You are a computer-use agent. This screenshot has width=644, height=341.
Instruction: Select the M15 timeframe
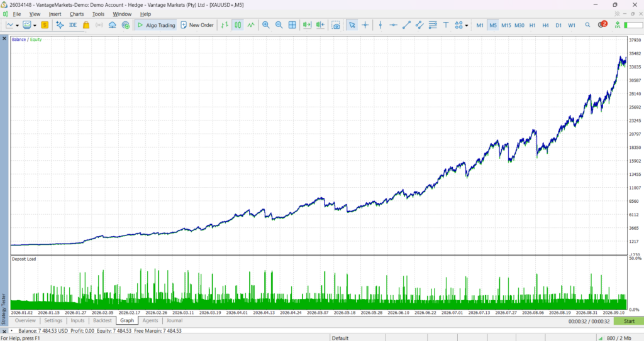click(x=506, y=25)
